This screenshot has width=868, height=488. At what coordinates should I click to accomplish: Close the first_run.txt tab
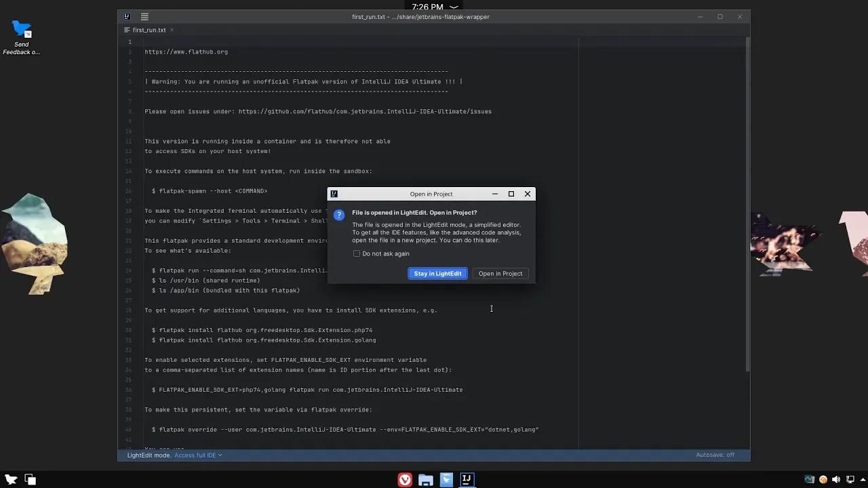pyautogui.click(x=172, y=30)
